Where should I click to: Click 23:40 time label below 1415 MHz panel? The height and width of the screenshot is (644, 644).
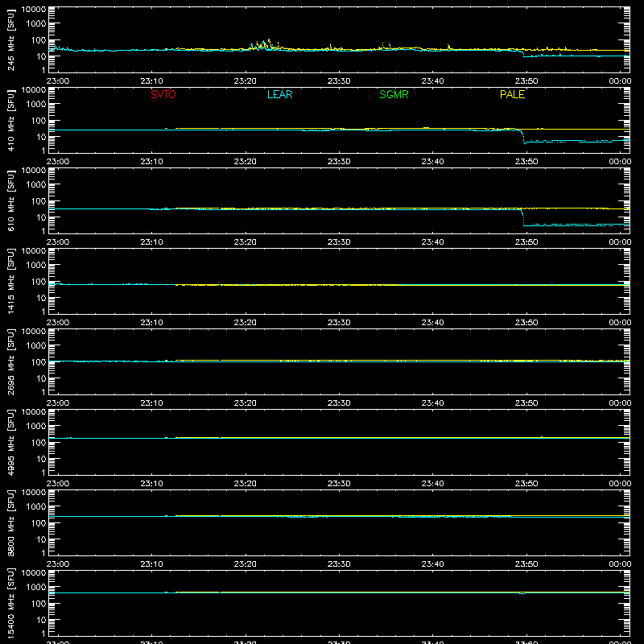pos(432,323)
